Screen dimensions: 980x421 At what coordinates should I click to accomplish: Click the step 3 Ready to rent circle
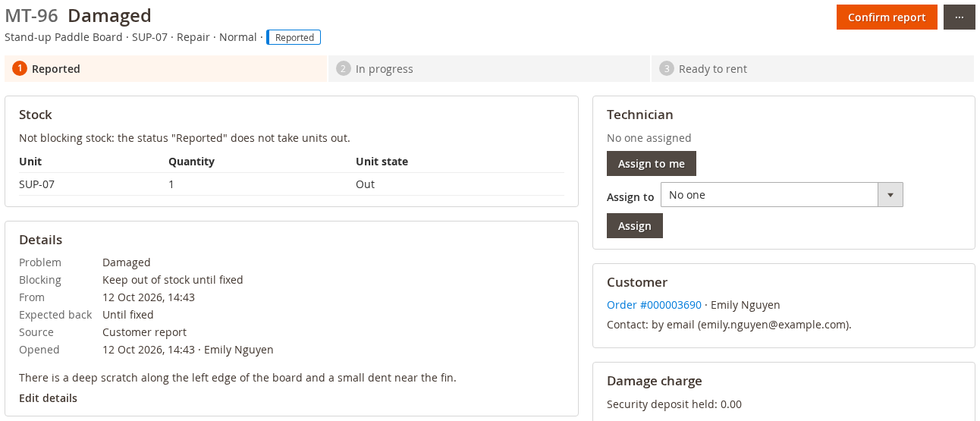tap(666, 68)
